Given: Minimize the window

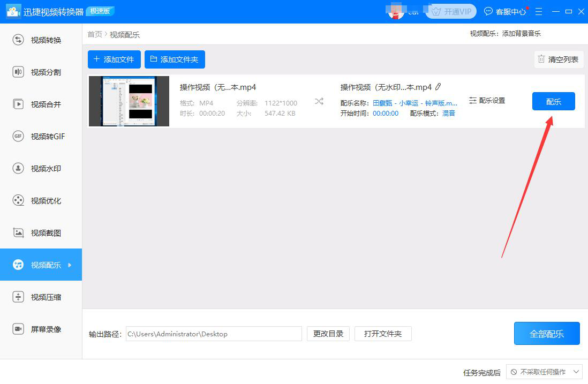Looking at the screenshot, I should click(556, 12).
